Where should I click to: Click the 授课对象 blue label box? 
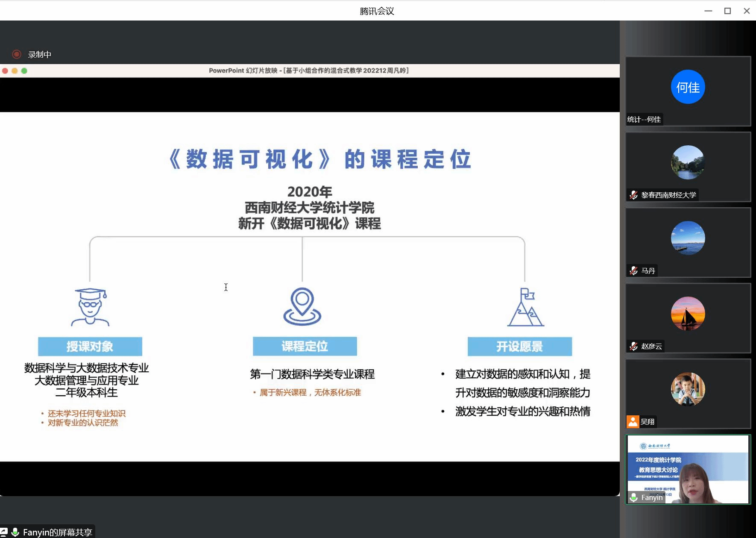click(x=90, y=347)
